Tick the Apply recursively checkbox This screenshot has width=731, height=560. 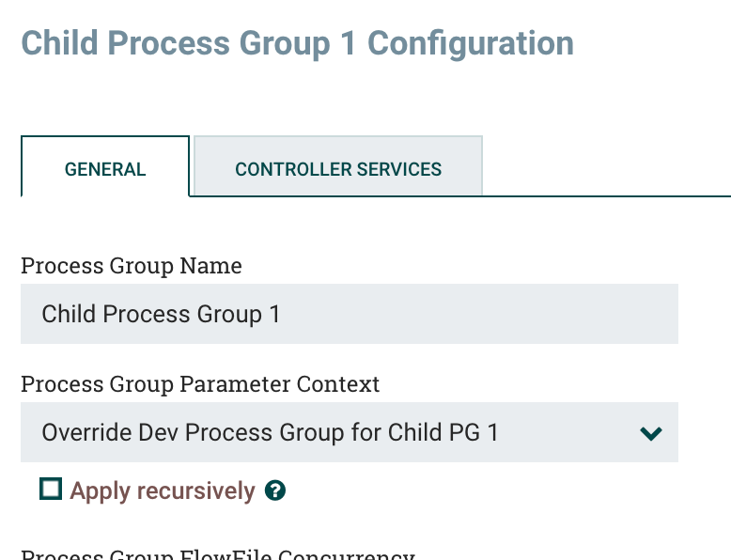[x=51, y=489]
